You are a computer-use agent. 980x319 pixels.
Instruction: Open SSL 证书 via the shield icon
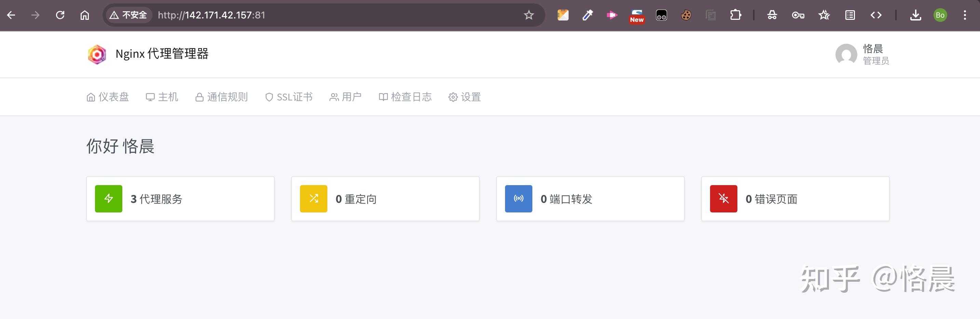point(269,97)
